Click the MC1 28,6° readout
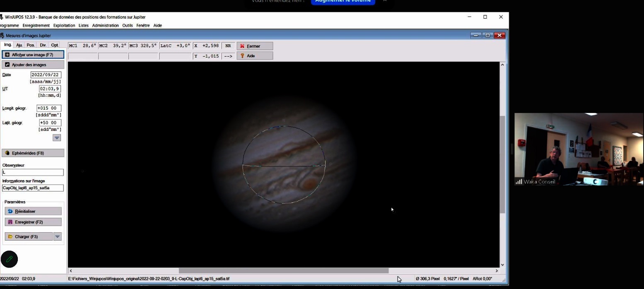Viewport: 644px width, 289px height. click(83, 46)
